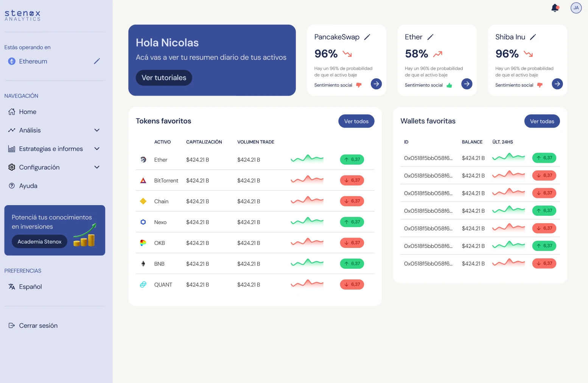This screenshot has width=588, height=383.
Task: Edit the Shiba Inu card with pencil icon
Action: [533, 37]
